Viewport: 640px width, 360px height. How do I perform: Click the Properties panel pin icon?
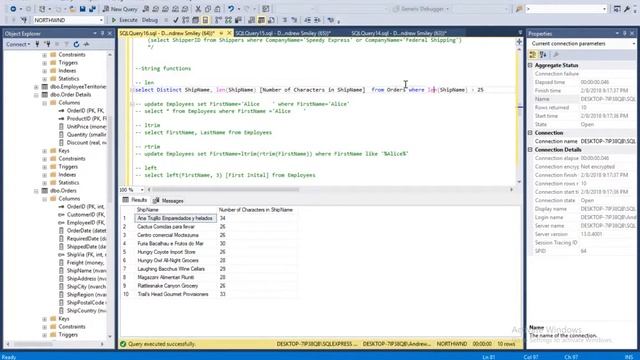624,33
